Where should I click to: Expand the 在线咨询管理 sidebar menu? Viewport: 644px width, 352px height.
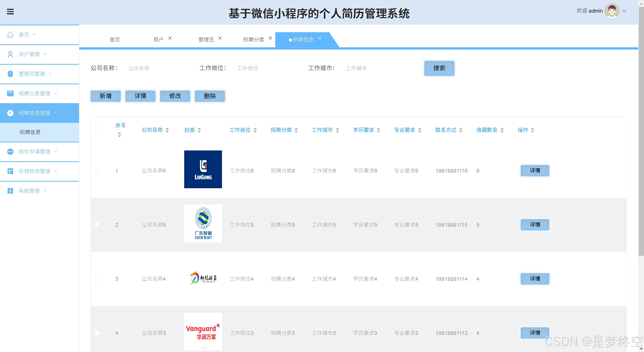pyautogui.click(x=34, y=171)
